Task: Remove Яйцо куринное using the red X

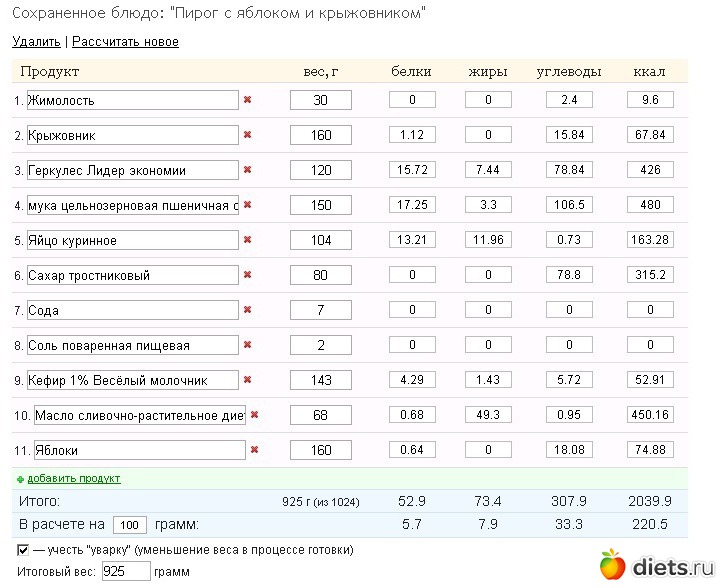Action: coord(247,240)
